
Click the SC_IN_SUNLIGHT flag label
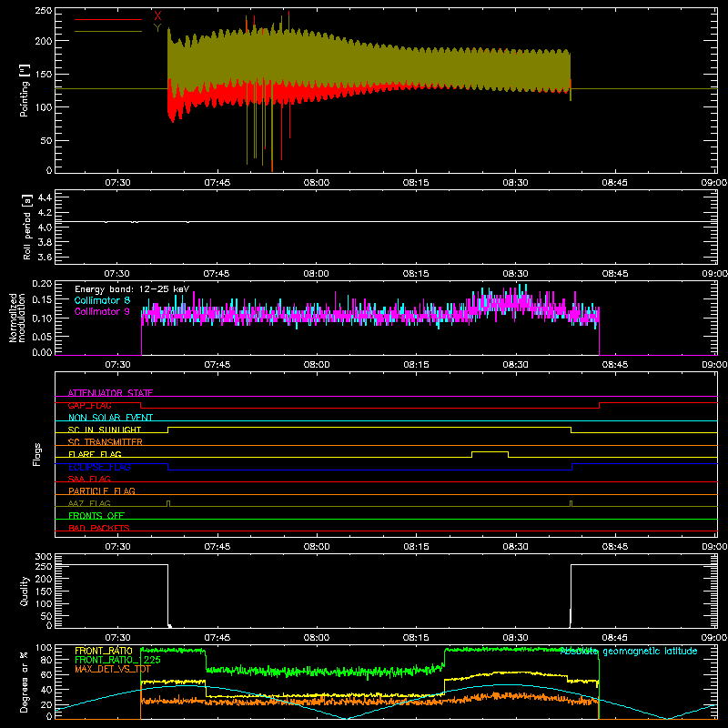pyautogui.click(x=105, y=430)
